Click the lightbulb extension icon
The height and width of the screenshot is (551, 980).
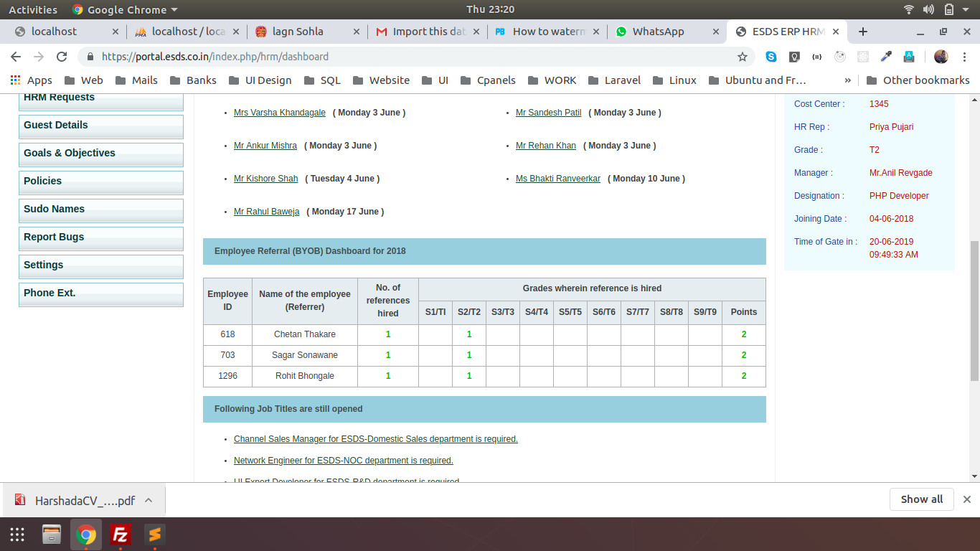(794, 57)
